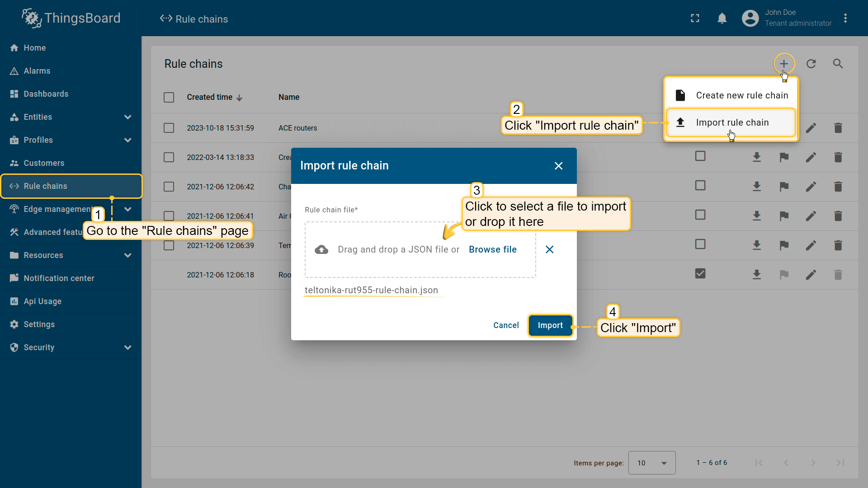The height and width of the screenshot is (488, 868).
Task: Toggle the select-all checkbox in the table header
Action: (169, 97)
